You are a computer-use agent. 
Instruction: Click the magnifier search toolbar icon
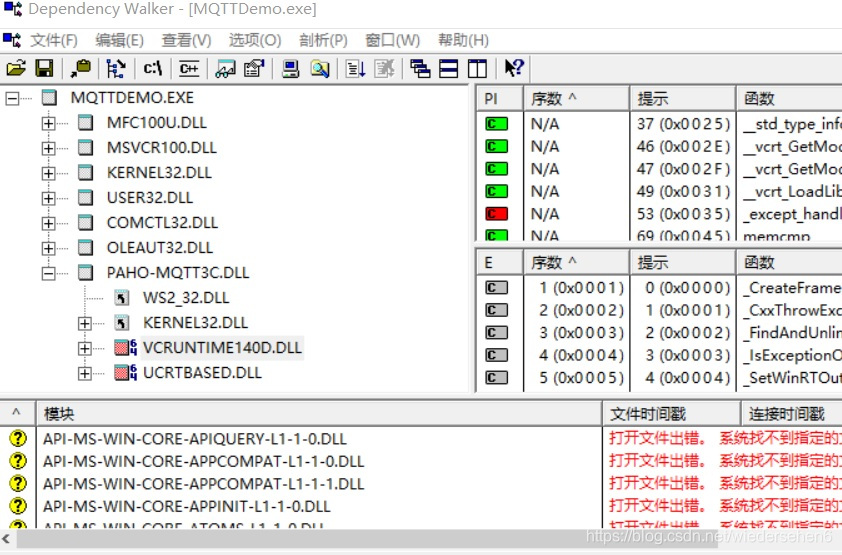320,69
